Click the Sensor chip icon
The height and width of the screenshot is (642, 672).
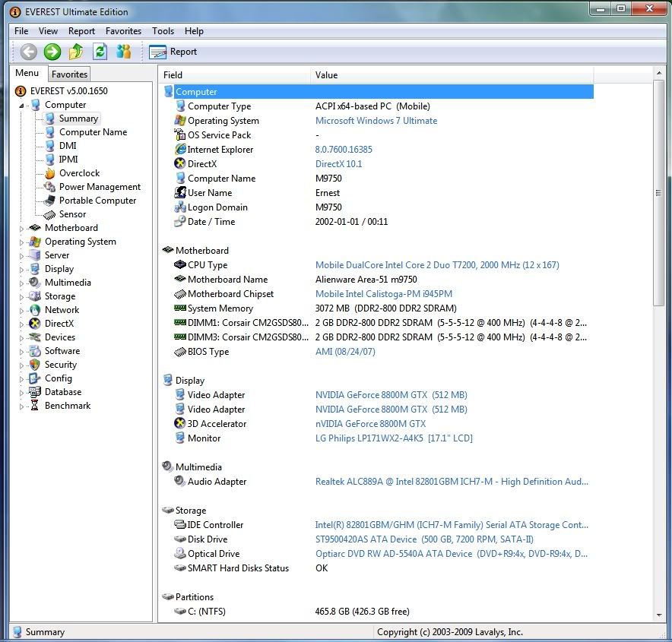50,214
